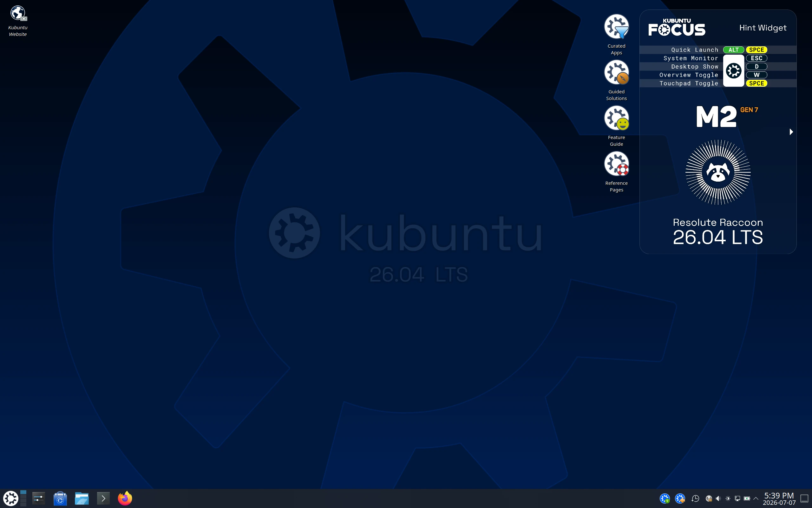This screenshot has width=812, height=508.
Task: Launch the Guided Solutions desktop icon
Action: (x=616, y=80)
